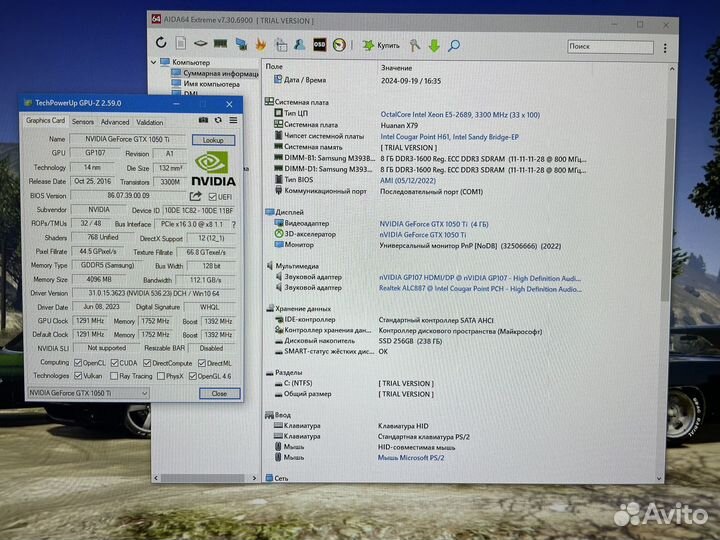Image resolution: width=720 pixels, height=540 pixels.
Task: Click the Lookup button in GPU-Z
Action: point(213,140)
